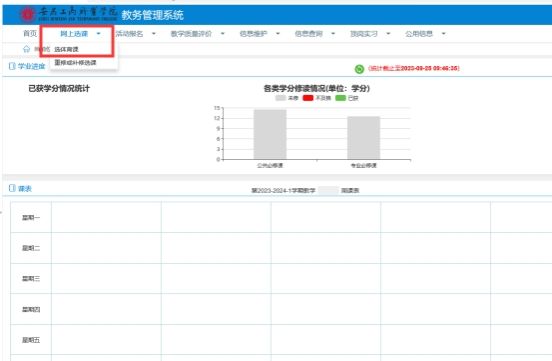Image resolution: width=552 pixels, height=361 pixels.
Task: Click the 星期五 row header
Action: tap(31, 340)
